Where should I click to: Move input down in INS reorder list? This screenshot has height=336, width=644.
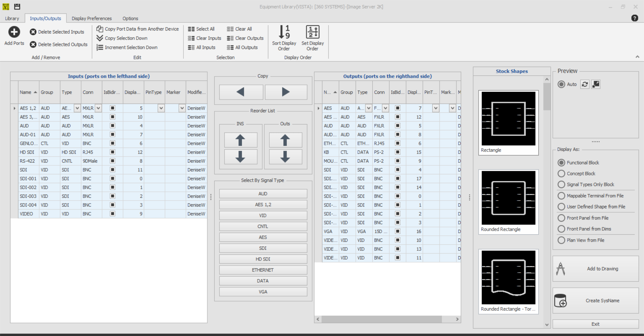pos(240,157)
